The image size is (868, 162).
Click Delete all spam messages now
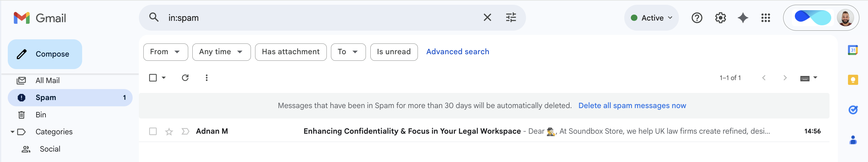(632, 105)
